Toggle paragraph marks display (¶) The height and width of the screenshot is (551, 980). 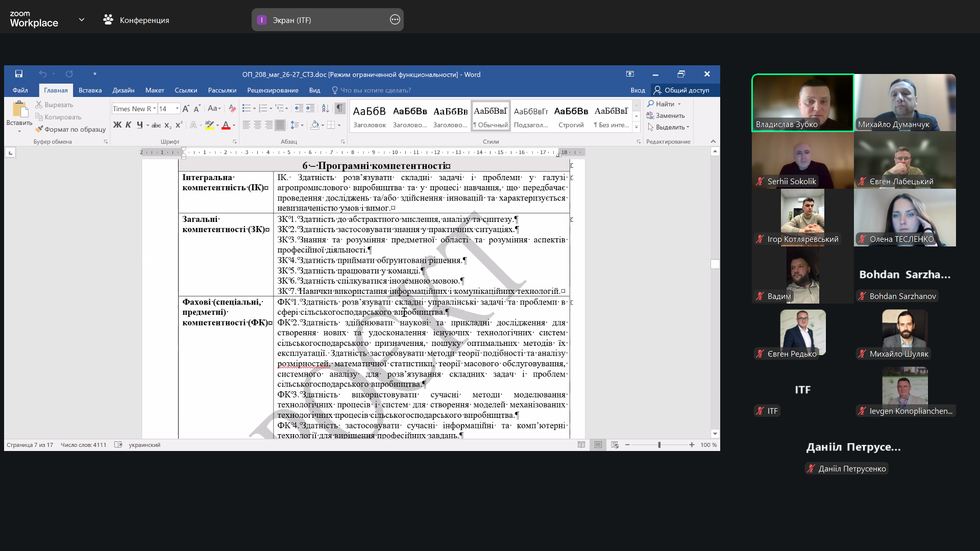(x=339, y=109)
